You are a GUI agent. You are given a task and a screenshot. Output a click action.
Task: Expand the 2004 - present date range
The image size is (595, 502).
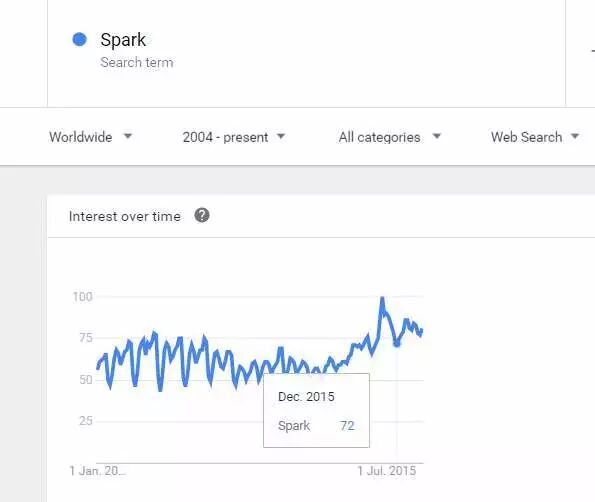click(233, 137)
